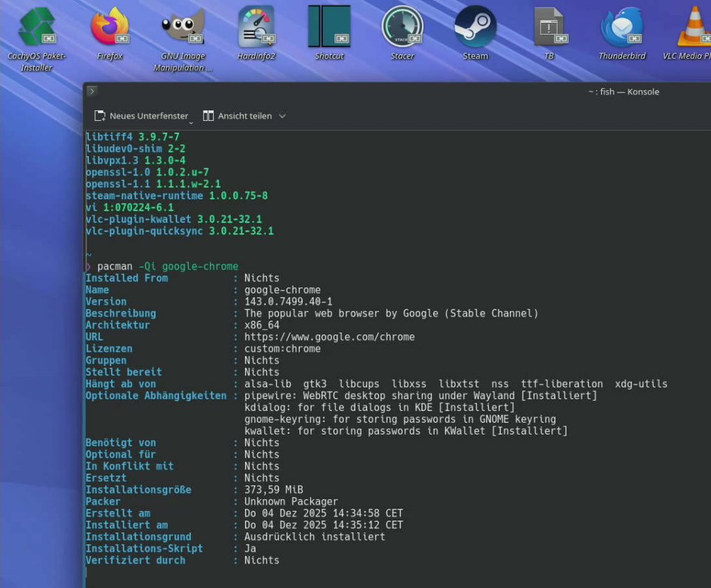
Task: Click version value 143.0.7499.40-1
Action: (x=288, y=301)
